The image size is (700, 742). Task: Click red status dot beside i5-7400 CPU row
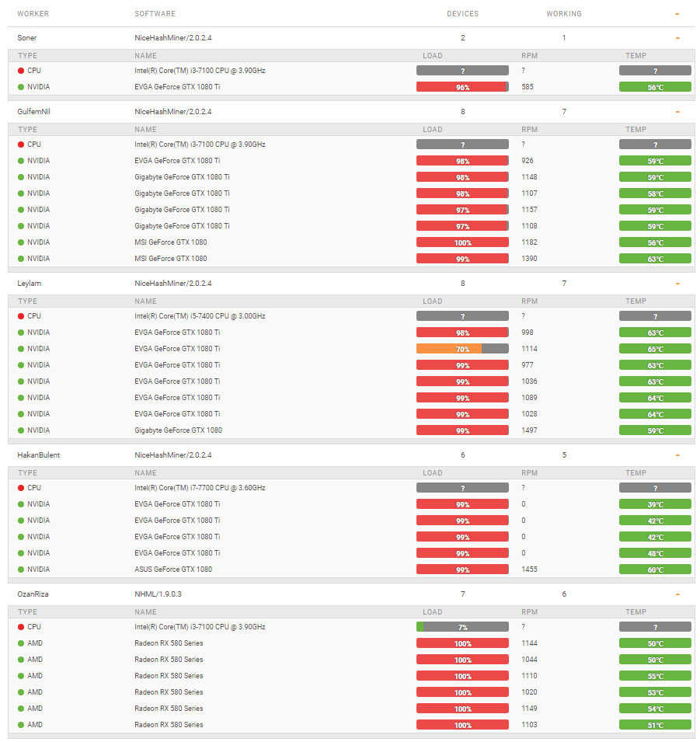pos(21,316)
